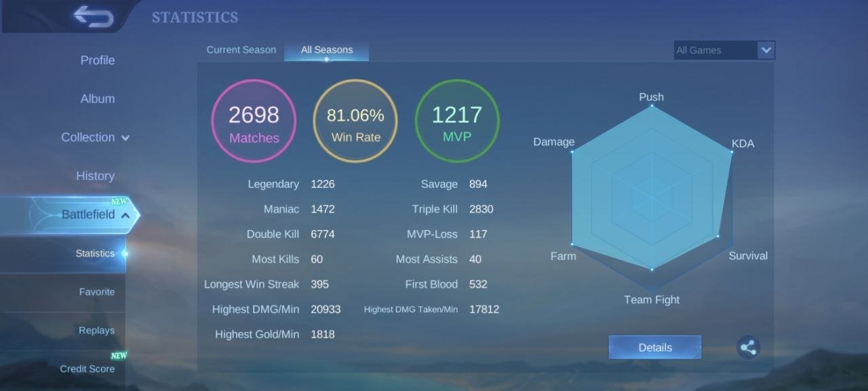Screen dimensions: 868x391
Task: Tap the back arrow icon
Action: tap(94, 16)
